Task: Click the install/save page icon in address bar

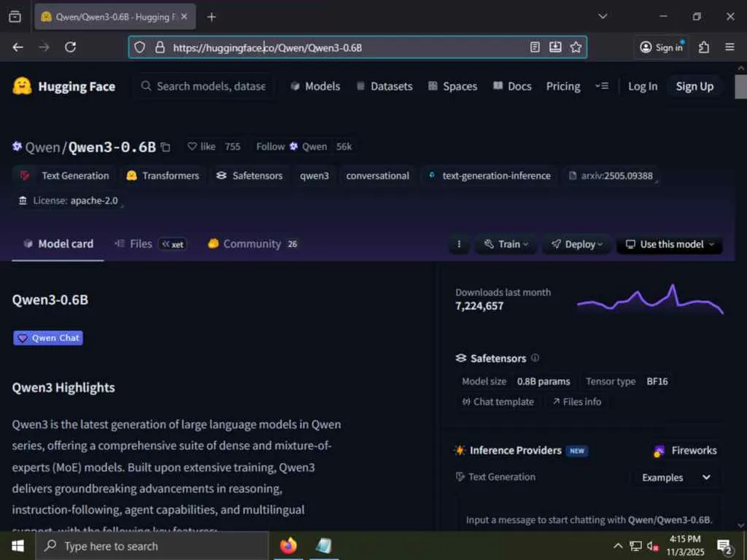Action: click(555, 47)
